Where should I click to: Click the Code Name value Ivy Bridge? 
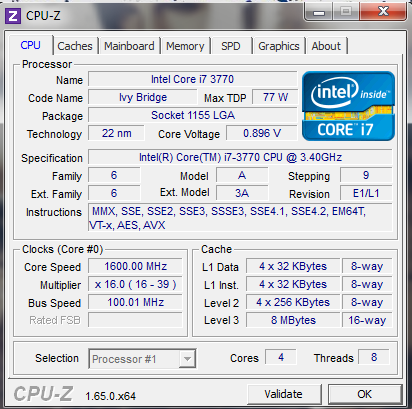(143, 97)
